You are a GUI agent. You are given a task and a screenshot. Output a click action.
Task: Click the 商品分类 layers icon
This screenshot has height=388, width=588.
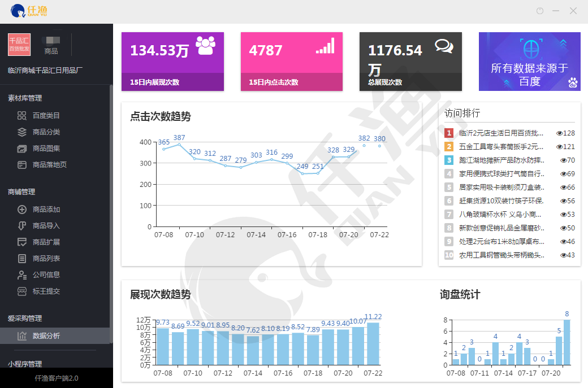pyautogui.click(x=21, y=132)
